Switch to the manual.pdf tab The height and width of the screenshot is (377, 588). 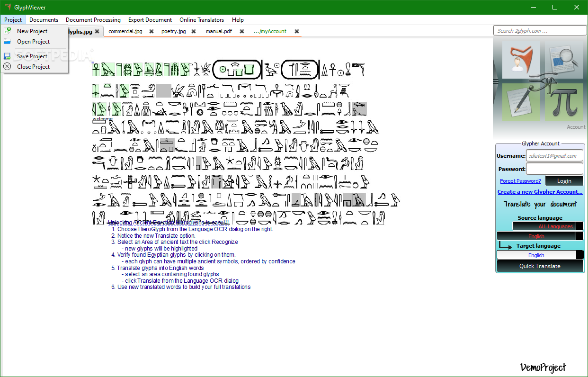click(x=219, y=31)
